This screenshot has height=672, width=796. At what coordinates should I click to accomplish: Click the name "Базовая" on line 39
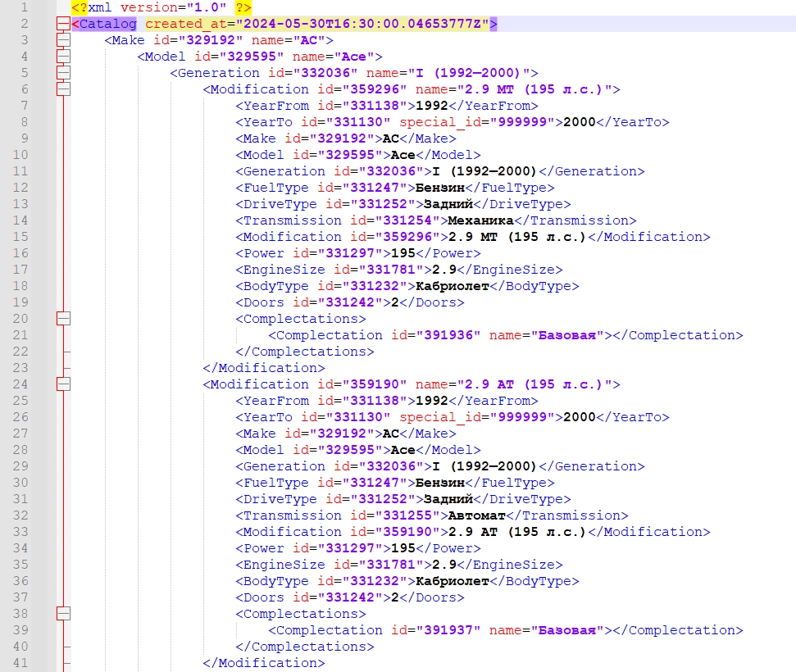pyautogui.click(x=567, y=630)
